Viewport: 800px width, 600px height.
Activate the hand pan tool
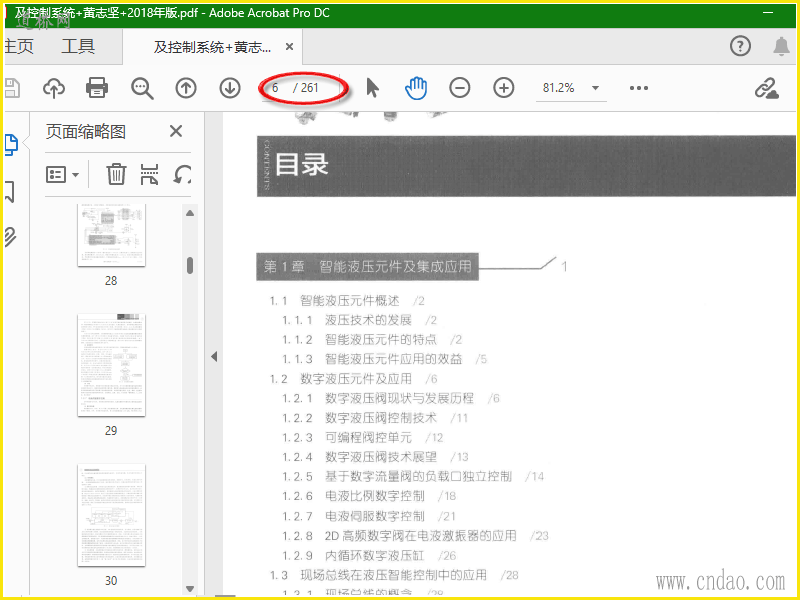coord(416,88)
